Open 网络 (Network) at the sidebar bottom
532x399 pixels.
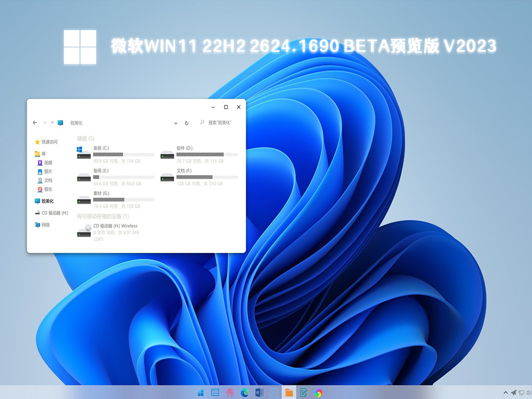(44, 225)
